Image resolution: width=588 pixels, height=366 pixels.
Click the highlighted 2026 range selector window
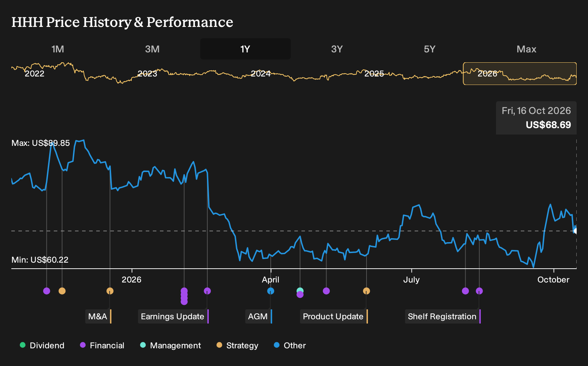[520, 74]
